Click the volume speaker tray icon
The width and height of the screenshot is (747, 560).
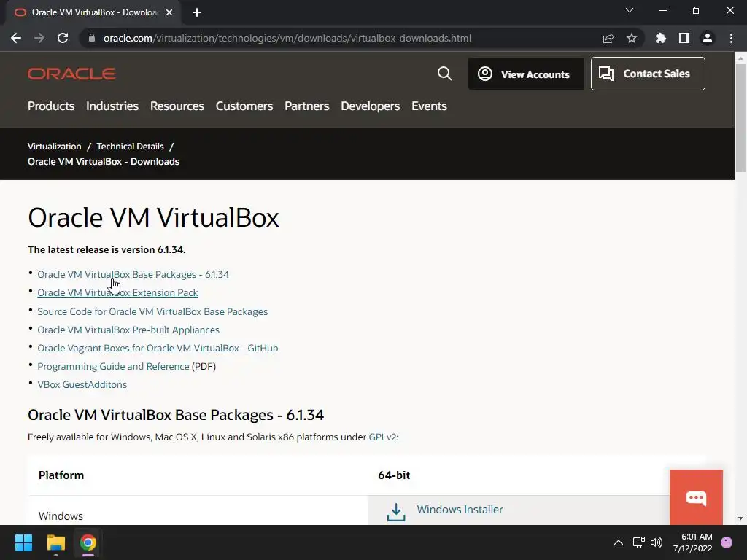[657, 542]
